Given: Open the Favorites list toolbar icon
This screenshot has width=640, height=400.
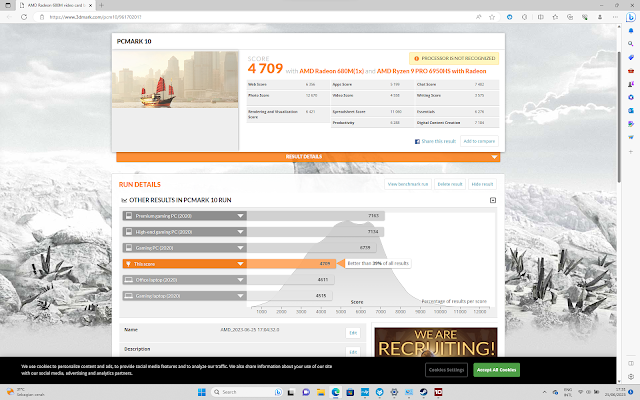Looking at the screenshot, I should click(555, 17).
